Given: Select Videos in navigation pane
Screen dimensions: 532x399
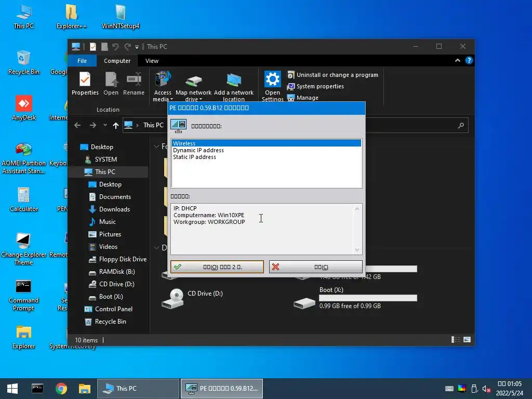Looking at the screenshot, I should 108,247.
